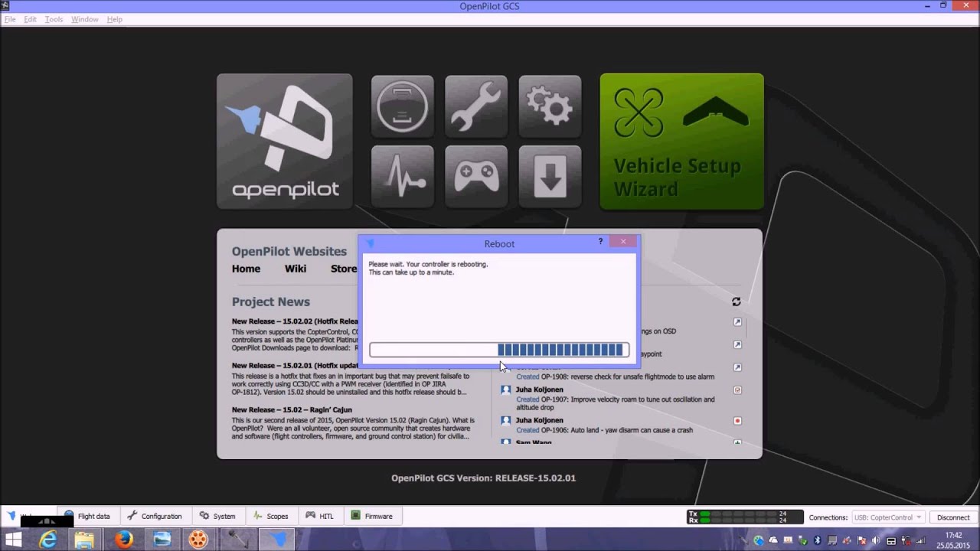
Task: Click the red bug icon beside OP-1906
Action: (737, 420)
